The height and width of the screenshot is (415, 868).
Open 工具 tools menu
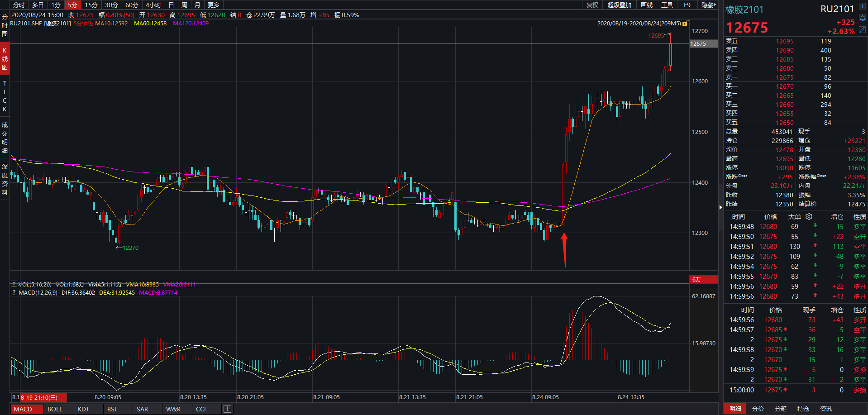[x=667, y=5]
